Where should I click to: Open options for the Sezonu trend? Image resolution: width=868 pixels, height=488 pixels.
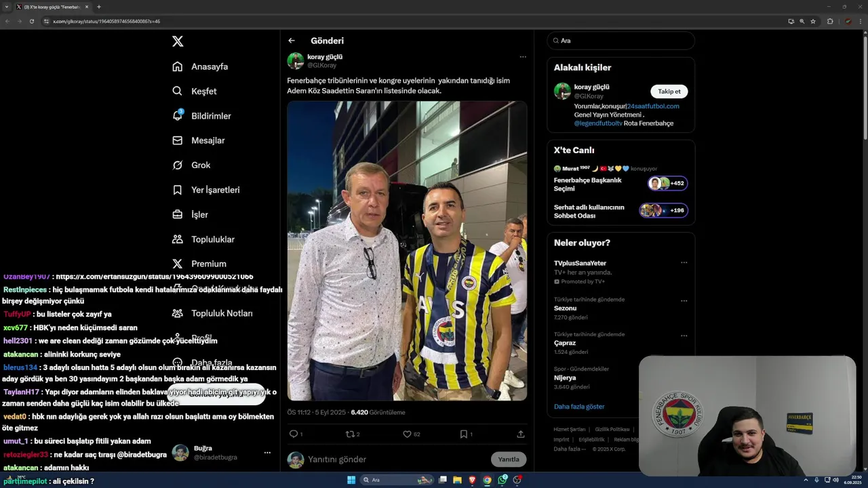(x=684, y=300)
